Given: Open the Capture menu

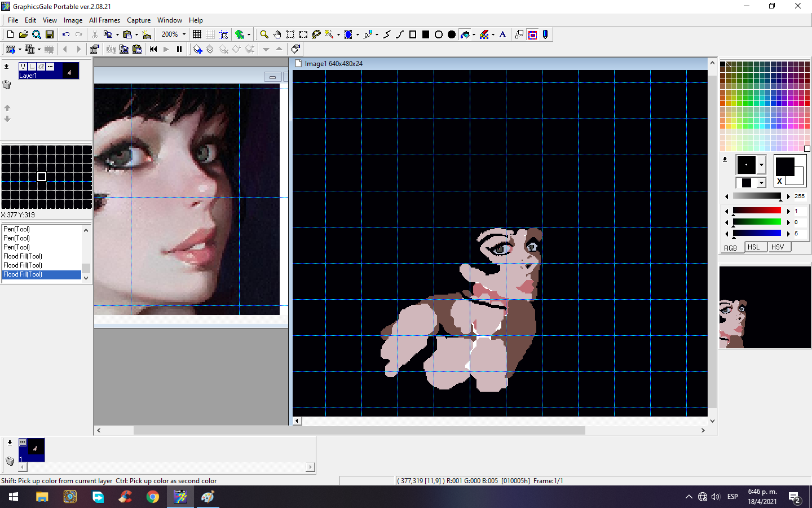Looking at the screenshot, I should pyautogui.click(x=139, y=20).
